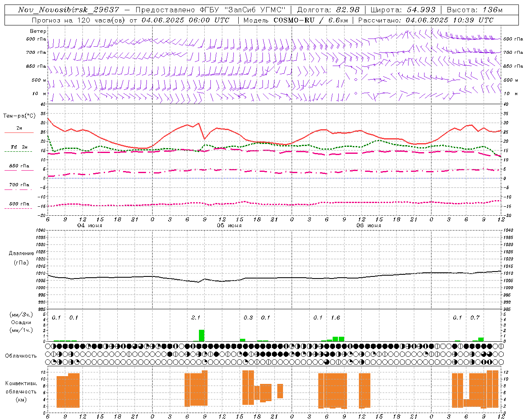Click the Давление pressure axis title
This screenshot has width=525, height=420.
pos(21,253)
